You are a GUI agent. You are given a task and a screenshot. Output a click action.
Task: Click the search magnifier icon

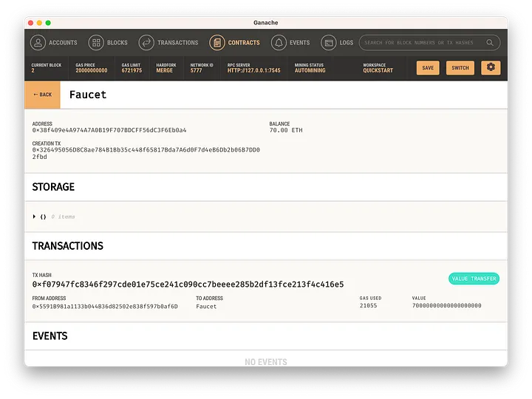tap(490, 43)
